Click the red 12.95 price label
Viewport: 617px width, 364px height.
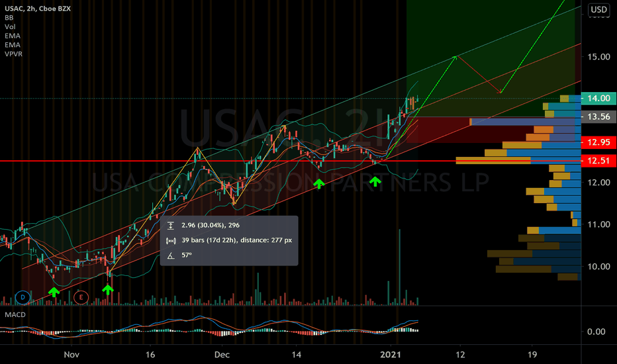pyautogui.click(x=598, y=142)
